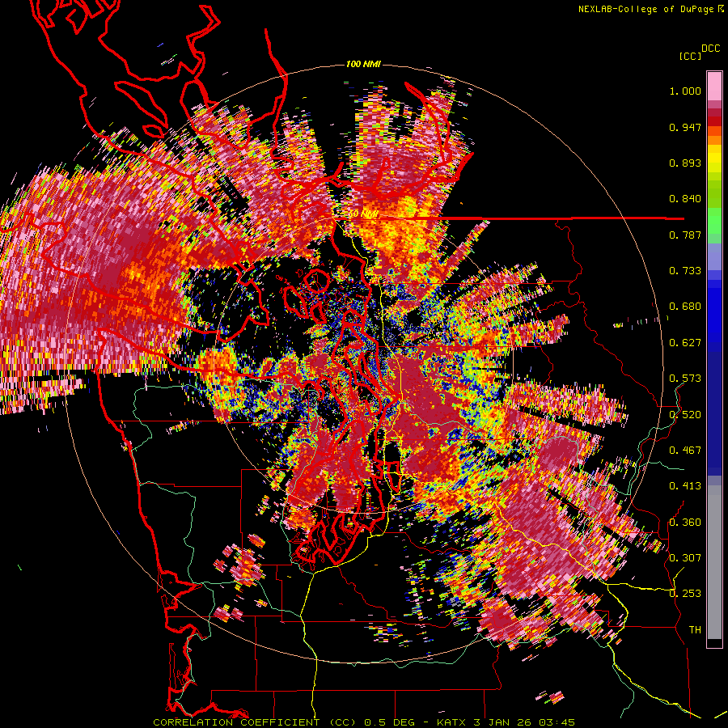The image size is (728, 728).
Task: Click the 03:45 timestamp
Action: tap(557, 722)
